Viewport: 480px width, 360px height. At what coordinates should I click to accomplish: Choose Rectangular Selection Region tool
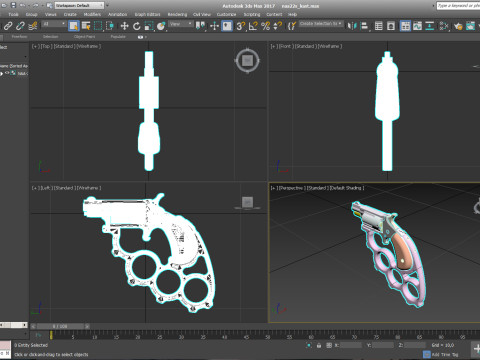98,26
